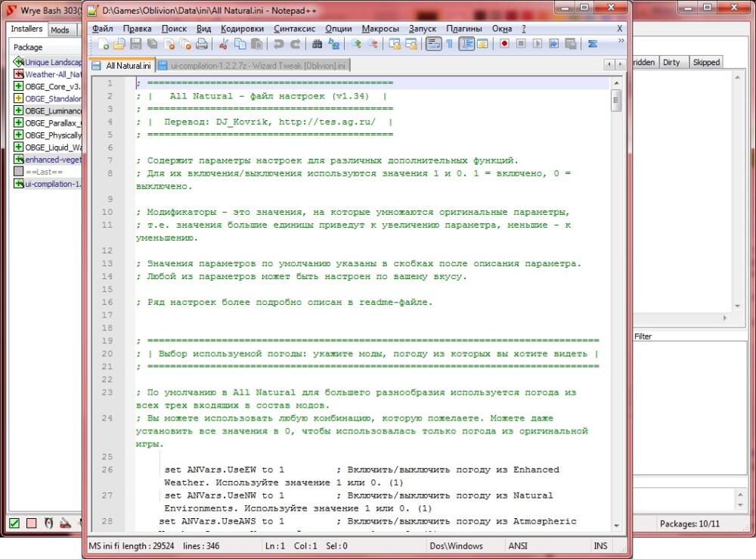
Task: Open the Синтаксис menu
Action: click(294, 29)
